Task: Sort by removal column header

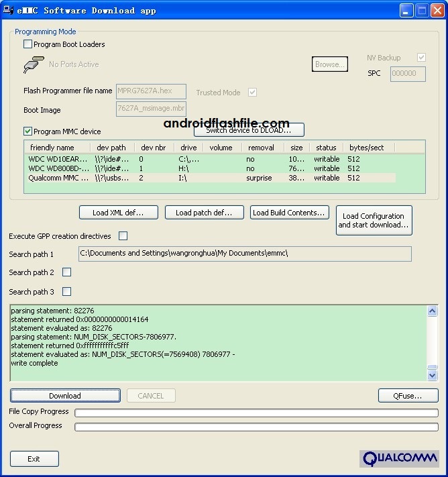Action: (x=263, y=148)
